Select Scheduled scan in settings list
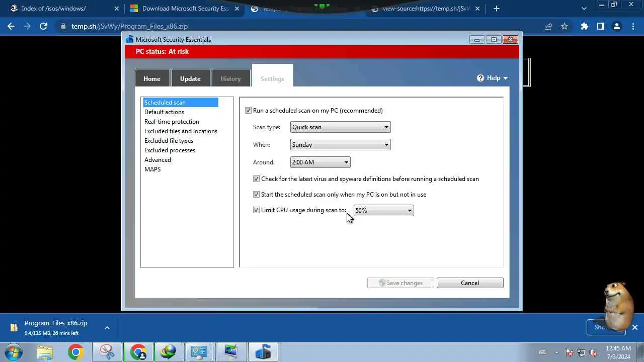 pyautogui.click(x=181, y=103)
